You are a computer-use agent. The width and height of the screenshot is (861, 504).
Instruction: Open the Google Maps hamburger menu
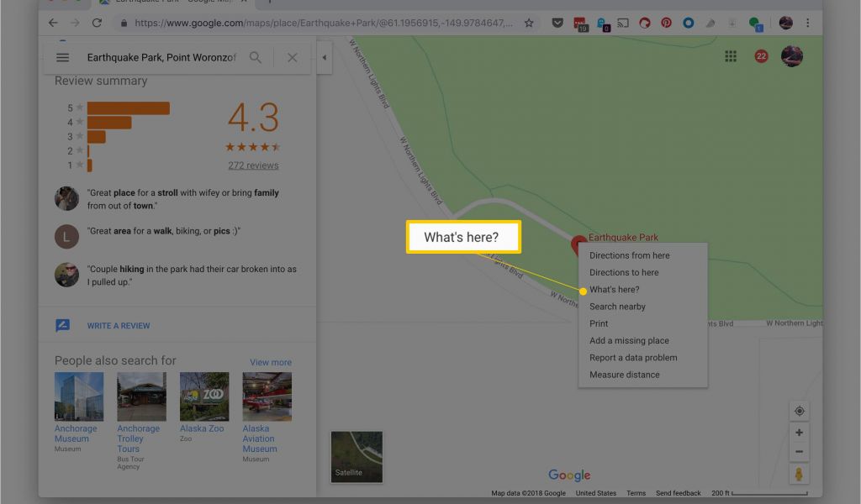pyautogui.click(x=62, y=58)
